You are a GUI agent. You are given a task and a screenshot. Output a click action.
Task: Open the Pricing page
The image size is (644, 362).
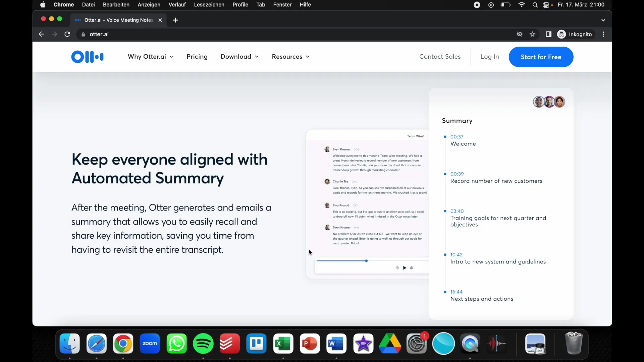pos(197,57)
